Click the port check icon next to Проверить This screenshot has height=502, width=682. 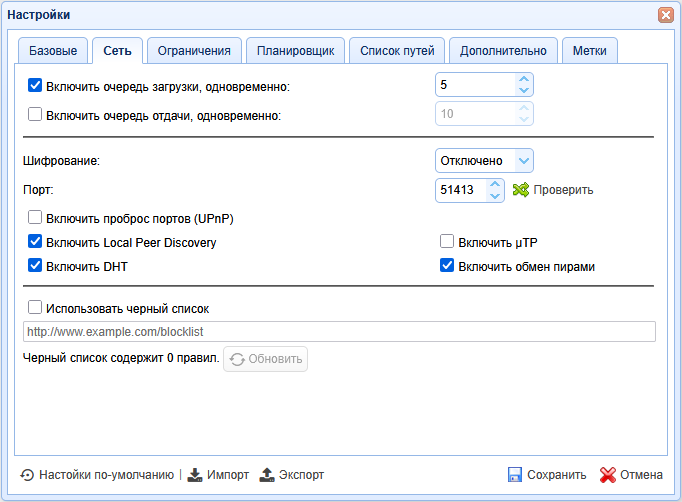520,190
